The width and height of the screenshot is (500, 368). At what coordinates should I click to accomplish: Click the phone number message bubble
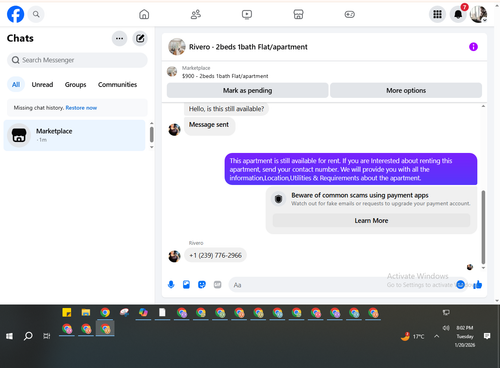[x=215, y=255]
